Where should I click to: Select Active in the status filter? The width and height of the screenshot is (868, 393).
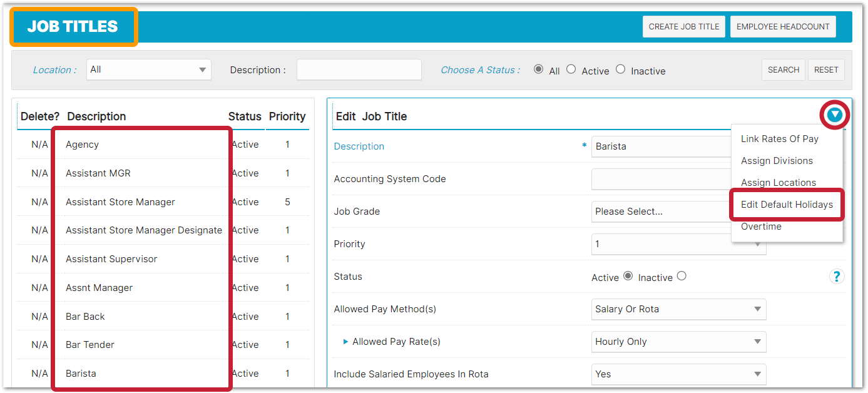coord(571,69)
